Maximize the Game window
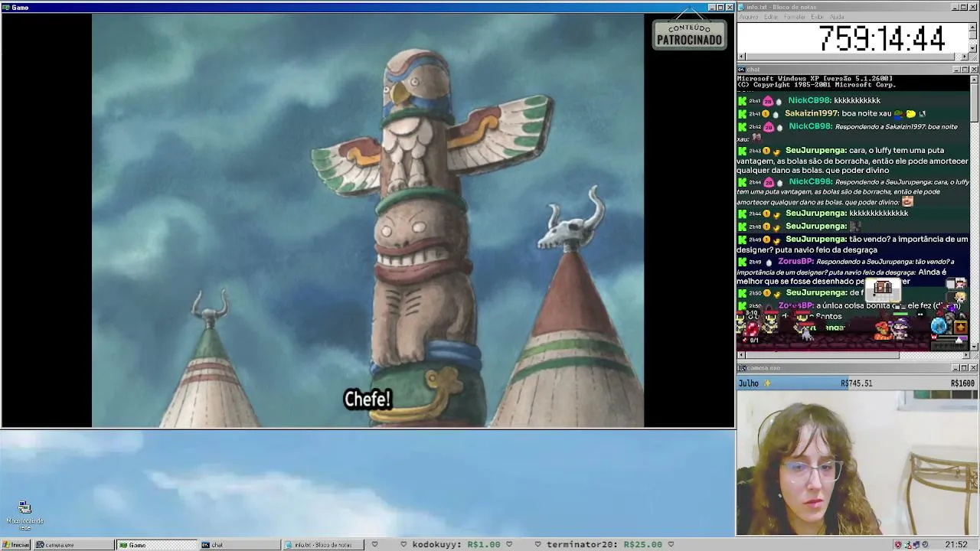 click(x=720, y=8)
